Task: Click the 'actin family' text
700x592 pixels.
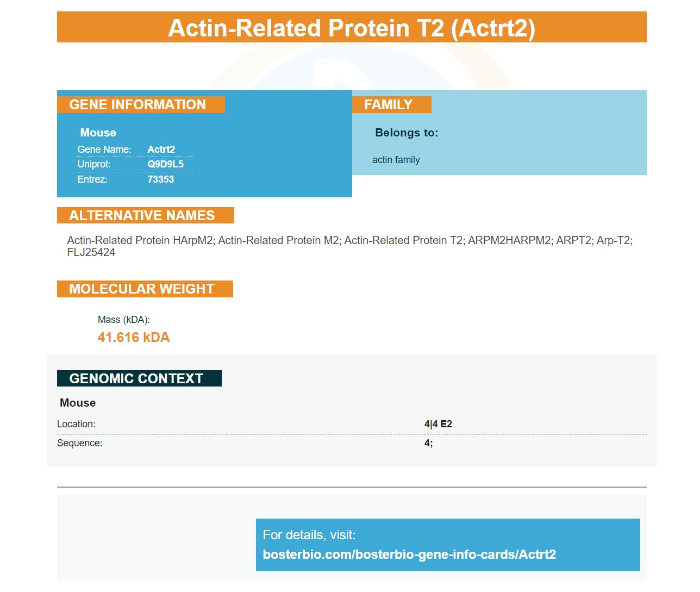Action: click(x=396, y=160)
